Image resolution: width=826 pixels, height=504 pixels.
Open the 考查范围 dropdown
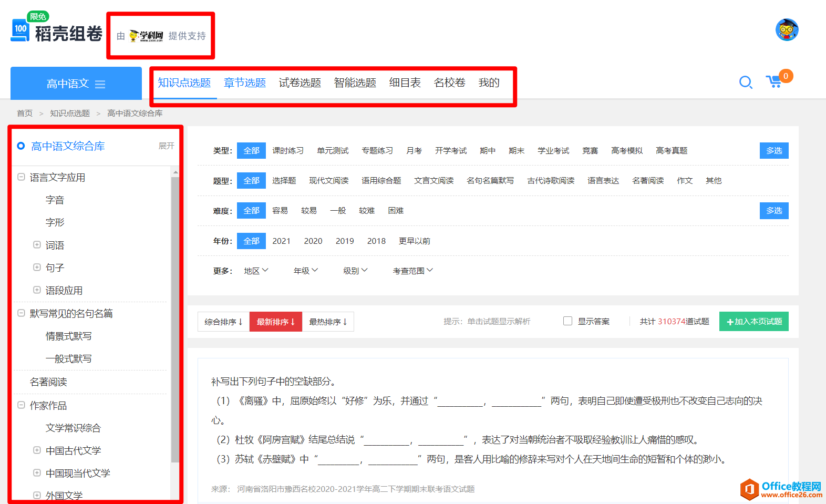(x=413, y=271)
